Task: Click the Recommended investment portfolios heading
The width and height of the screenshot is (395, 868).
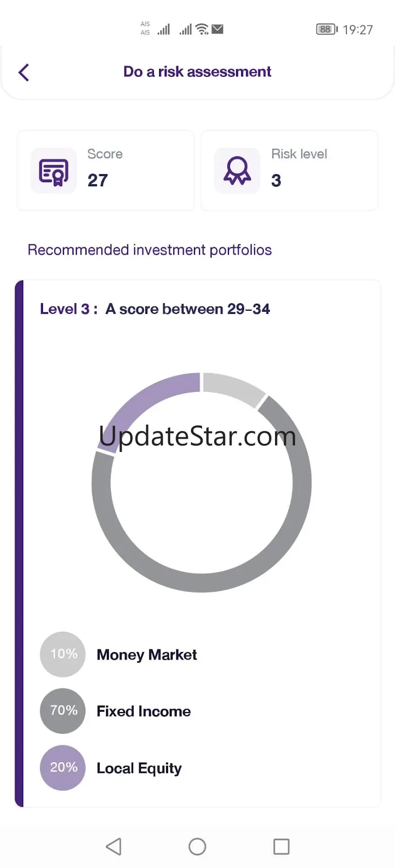Action: coord(149,250)
